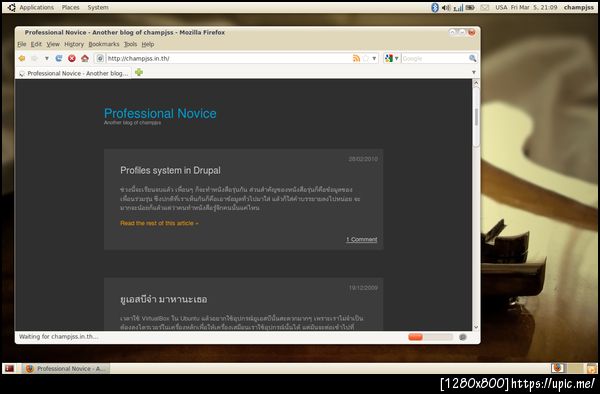This screenshot has width=600, height=394.
Task: Open the back/forward history dropdown arrow
Action: tap(47, 58)
